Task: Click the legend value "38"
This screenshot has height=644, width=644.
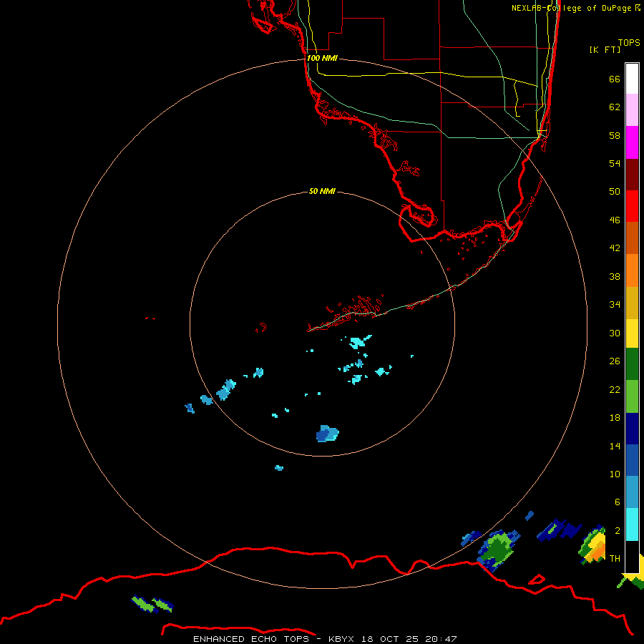Action: pos(615,276)
